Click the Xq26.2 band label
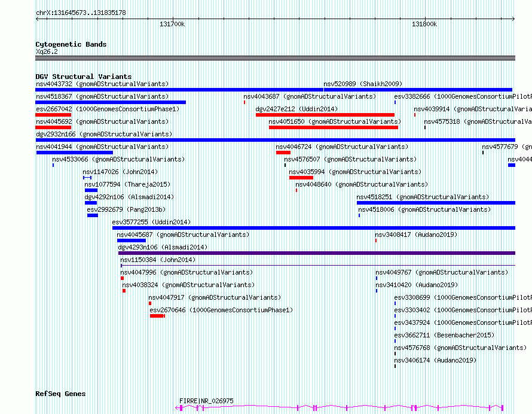 pos(47,52)
